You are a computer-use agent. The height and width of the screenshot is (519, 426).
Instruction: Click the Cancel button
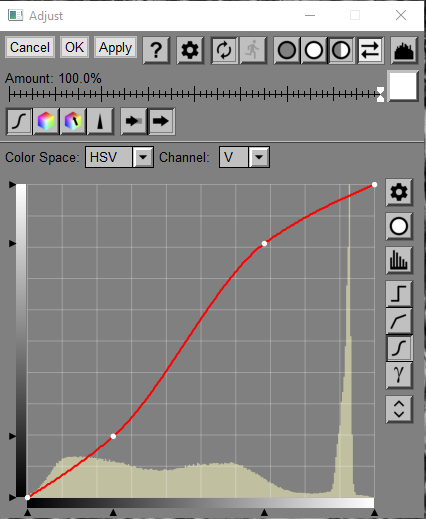(30, 47)
